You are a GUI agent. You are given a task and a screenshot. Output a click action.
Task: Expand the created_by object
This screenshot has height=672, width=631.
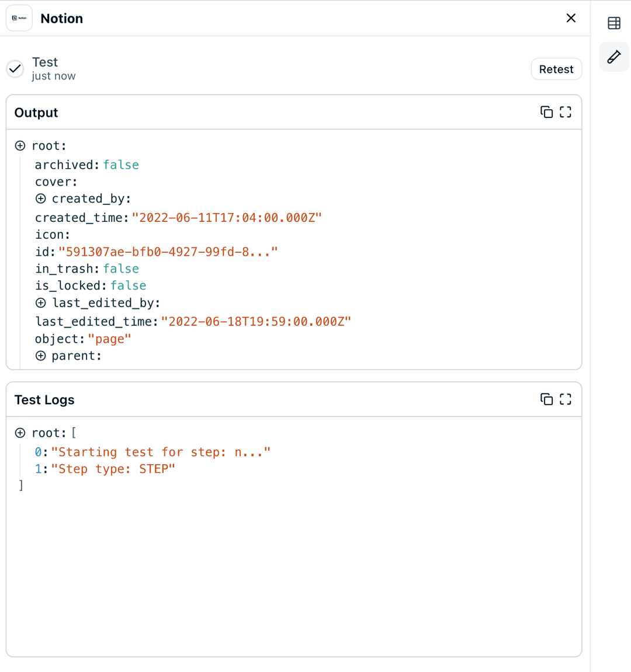pos(40,199)
